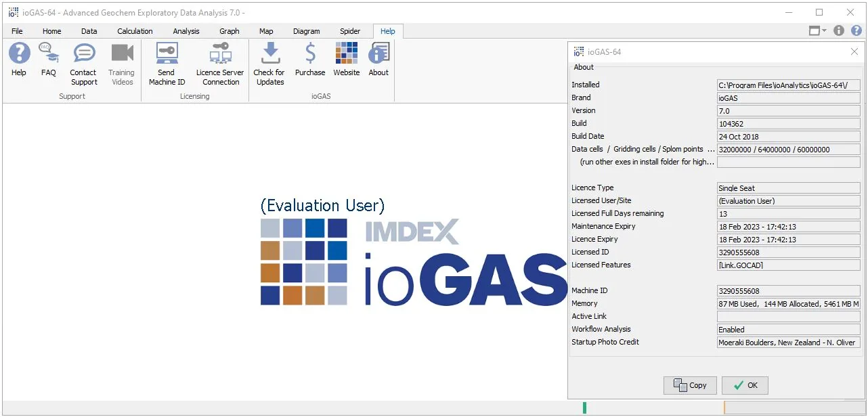The width and height of the screenshot is (868, 417).
Task: Click the orange marker in status bar
Action: coord(724,408)
